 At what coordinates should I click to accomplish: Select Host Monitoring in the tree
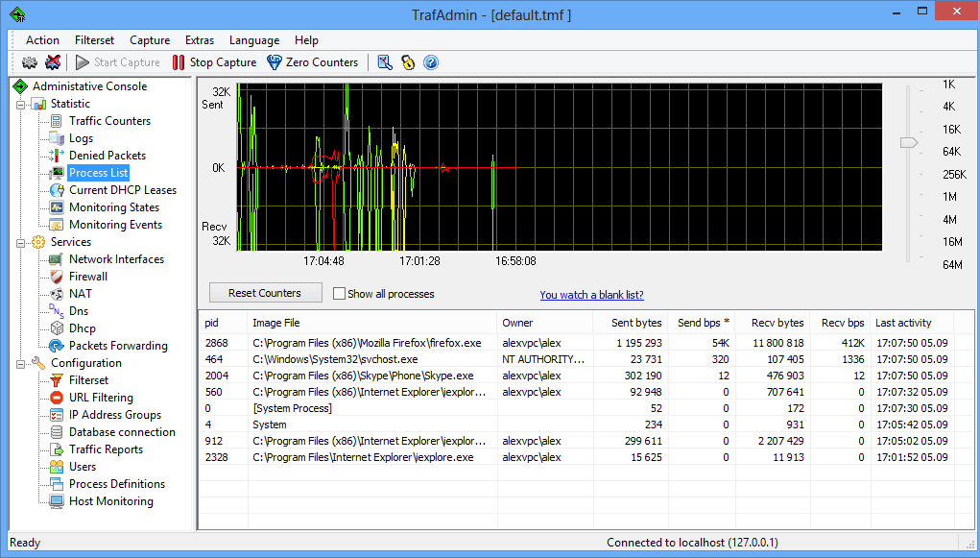(111, 501)
